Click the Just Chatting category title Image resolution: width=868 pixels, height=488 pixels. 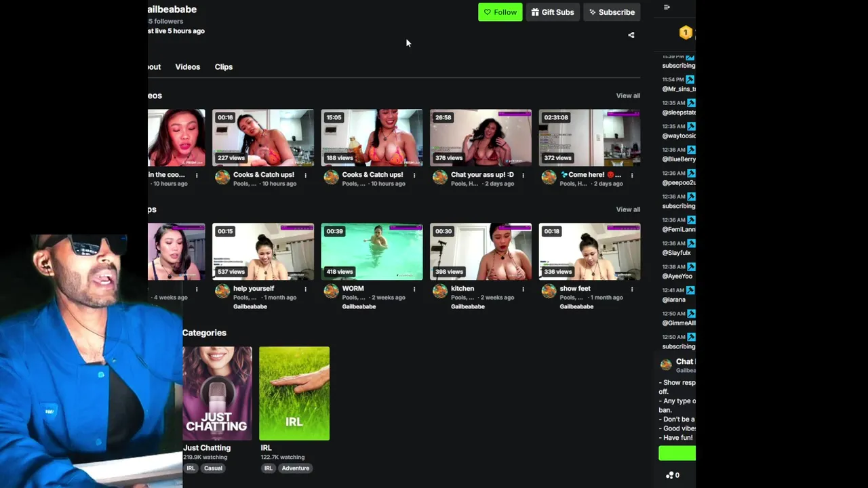[207, 448]
